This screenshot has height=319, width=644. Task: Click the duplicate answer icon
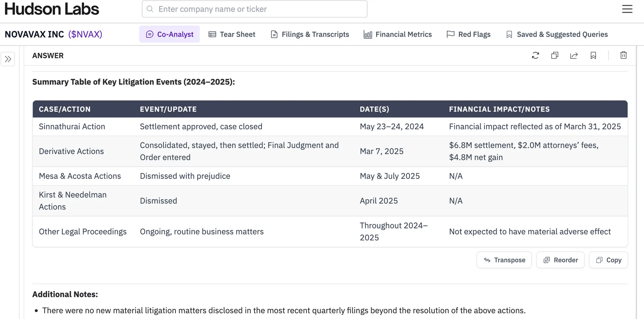coord(555,56)
